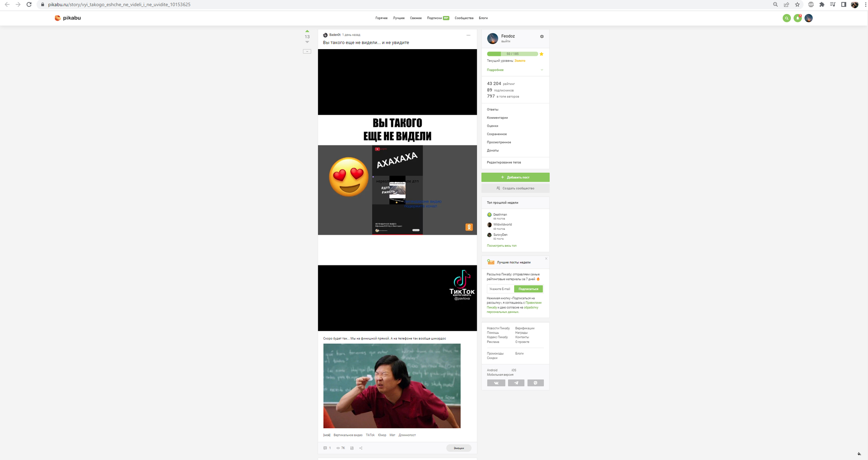Open the Юмор tag under the post
This screenshot has height=460, width=868.
(382, 435)
